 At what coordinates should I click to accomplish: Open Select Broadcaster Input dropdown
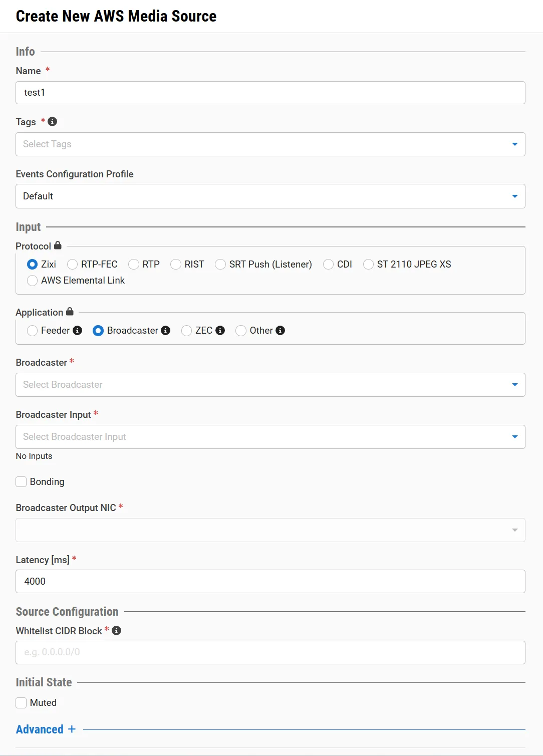[x=270, y=437]
